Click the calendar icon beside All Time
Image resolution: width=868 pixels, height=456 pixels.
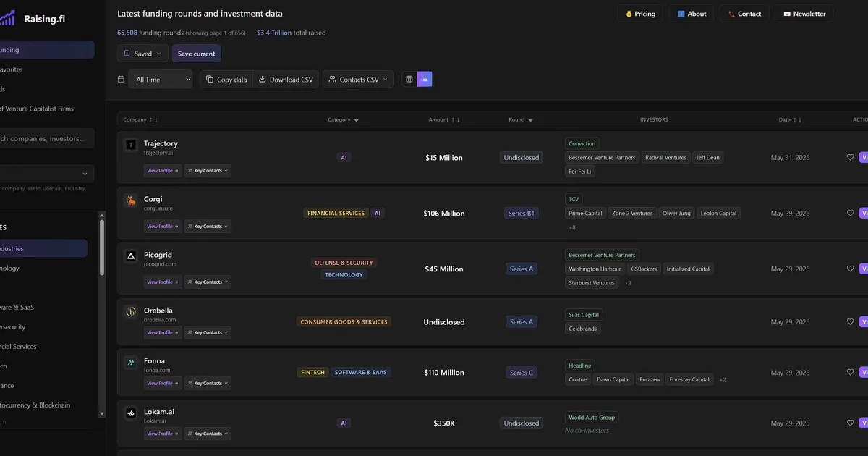click(x=121, y=79)
